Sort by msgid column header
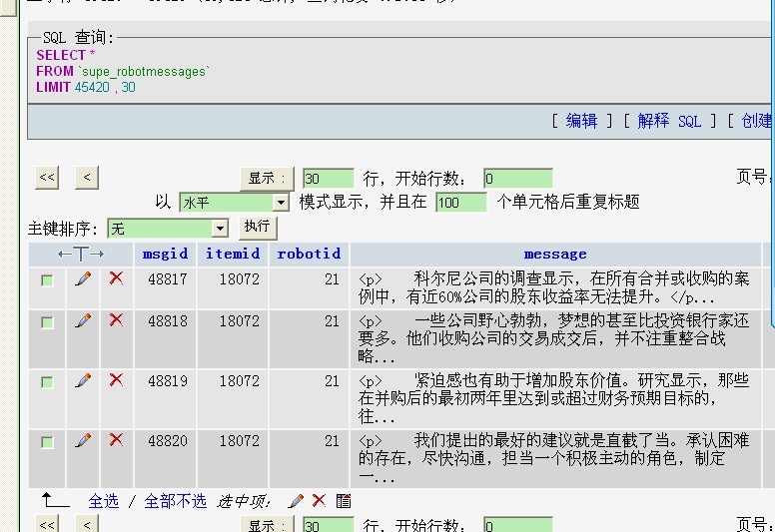 [165, 254]
